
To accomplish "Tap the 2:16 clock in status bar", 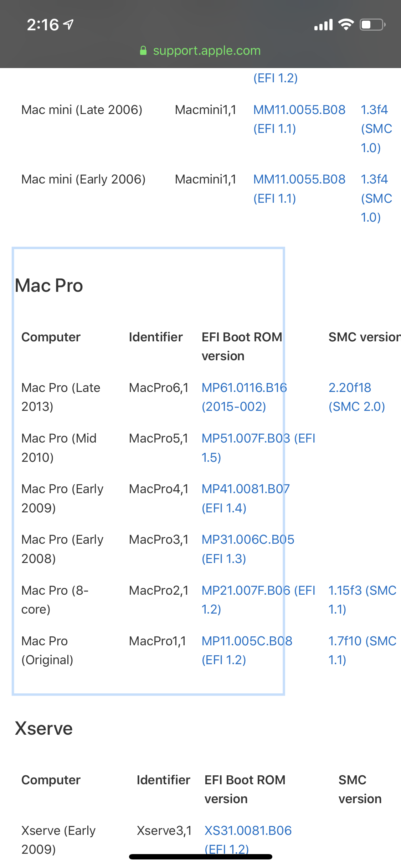I will click(x=43, y=25).
